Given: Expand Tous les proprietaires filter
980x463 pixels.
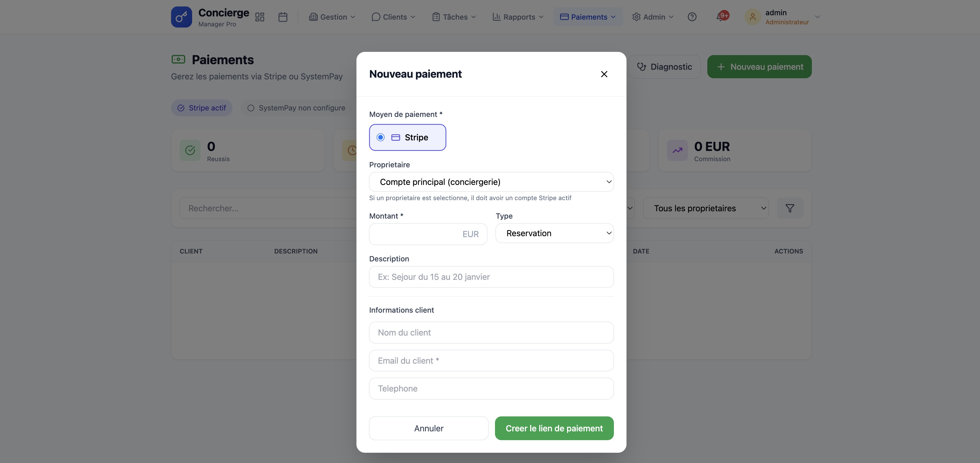Looking at the screenshot, I should point(705,208).
